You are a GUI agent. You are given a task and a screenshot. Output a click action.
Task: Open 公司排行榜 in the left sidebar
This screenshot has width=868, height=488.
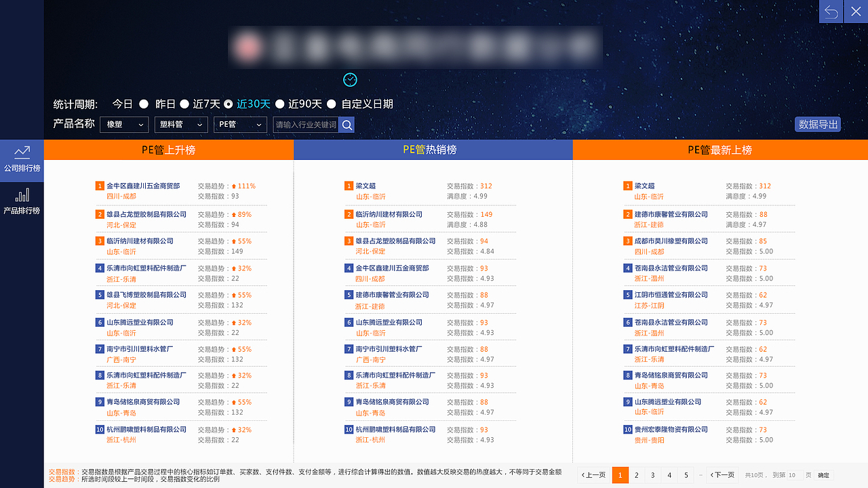(x=22, y=161)
